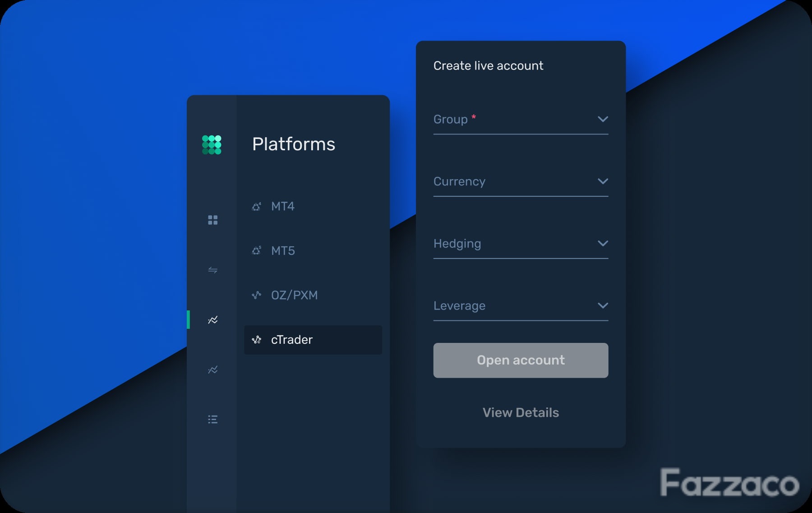Click the icon beside MT5
Screen dimensions: 812x513
pos(256,250)
